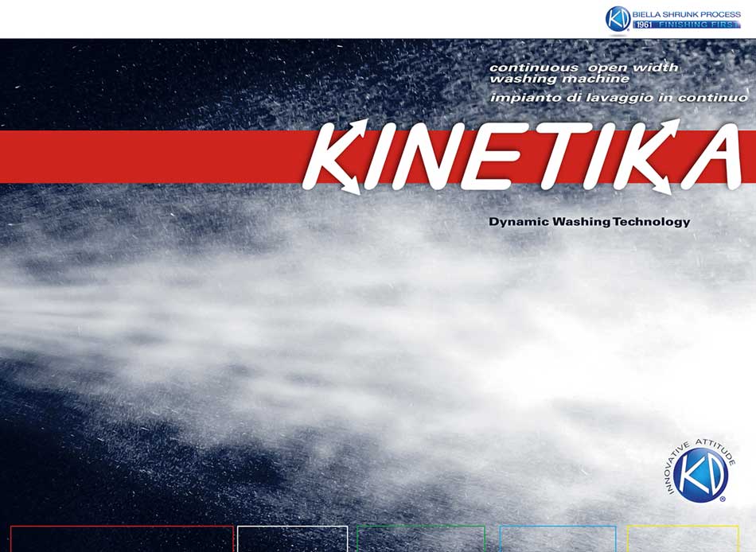Click the 'BIELLA SHRUNK PROCESS' header text
The width and height of the screenshot is (756, 552).
point(687,14)
